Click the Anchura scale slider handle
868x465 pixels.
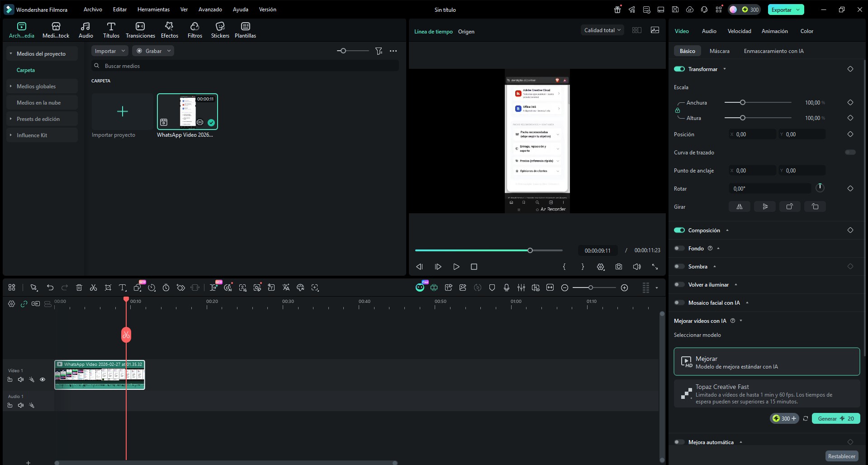(742, 103)
